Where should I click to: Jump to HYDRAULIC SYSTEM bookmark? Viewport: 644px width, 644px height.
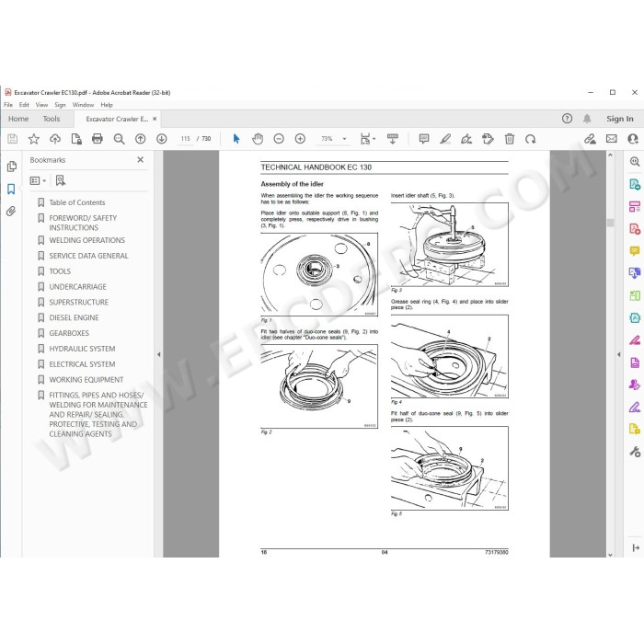[x=82, y=349]
